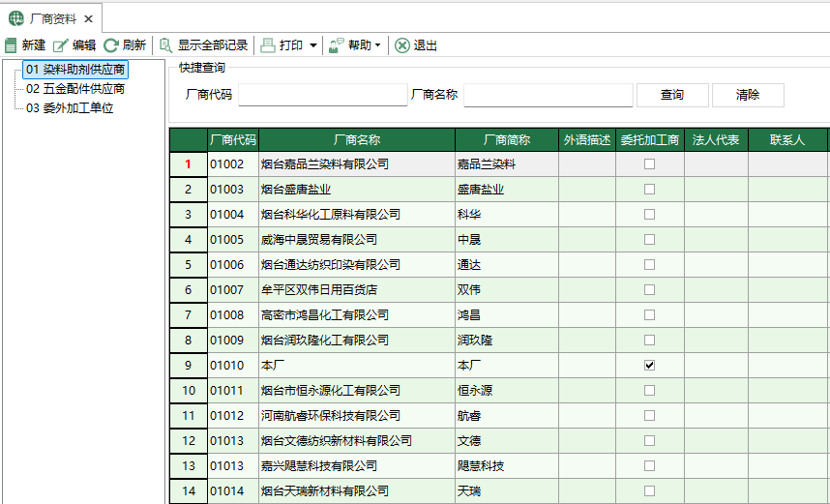Click cell 嘉兴飓慧科技有限公司
This screenshot has width=830, height=504.
coord(357,466)
